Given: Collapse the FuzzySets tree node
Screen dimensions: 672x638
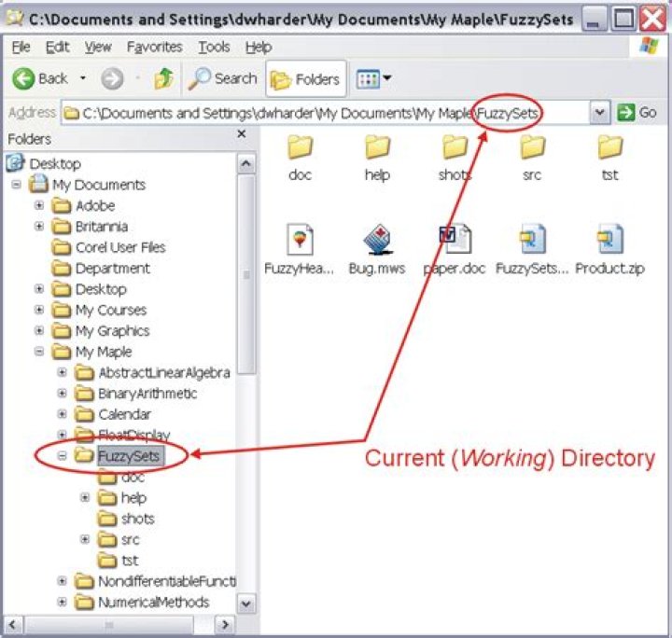Looking at the screenshot, I should tap(63, 455).
